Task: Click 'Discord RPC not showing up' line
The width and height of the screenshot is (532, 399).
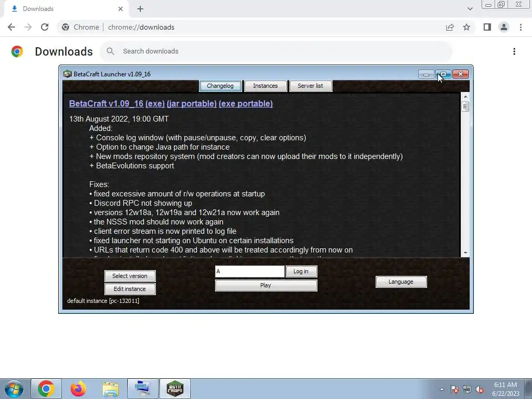Action: pyautogui.click(x=140, y=203)
